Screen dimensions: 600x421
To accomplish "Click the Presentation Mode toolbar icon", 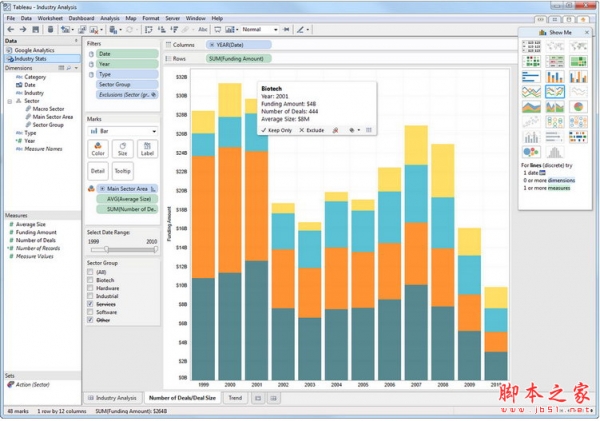I will [x=217, y=29].
